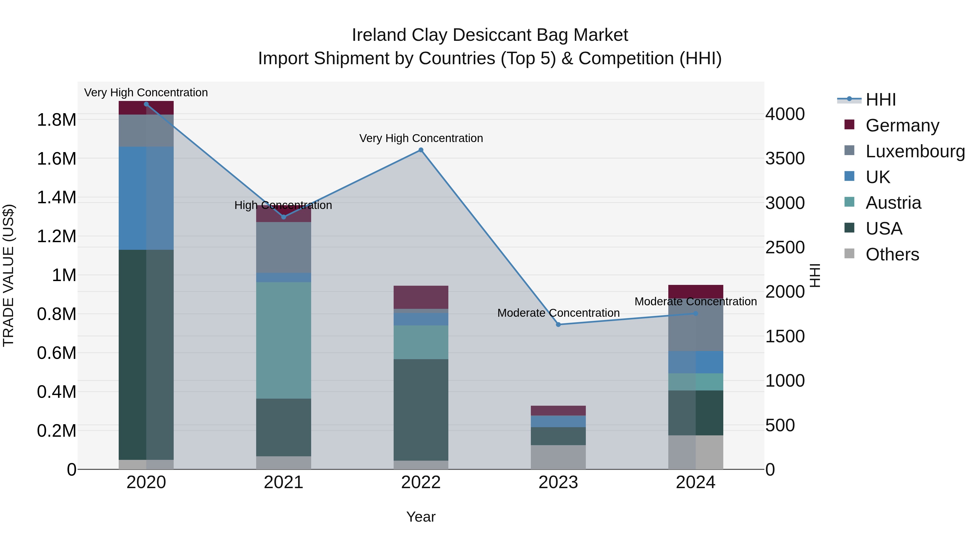
Task: Toggle the Others legend entry
Action: pyautogui.click(x=881, y=254)
